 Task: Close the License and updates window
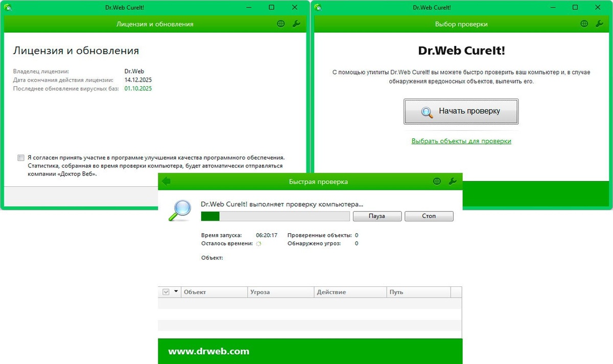tap(295, 7)
